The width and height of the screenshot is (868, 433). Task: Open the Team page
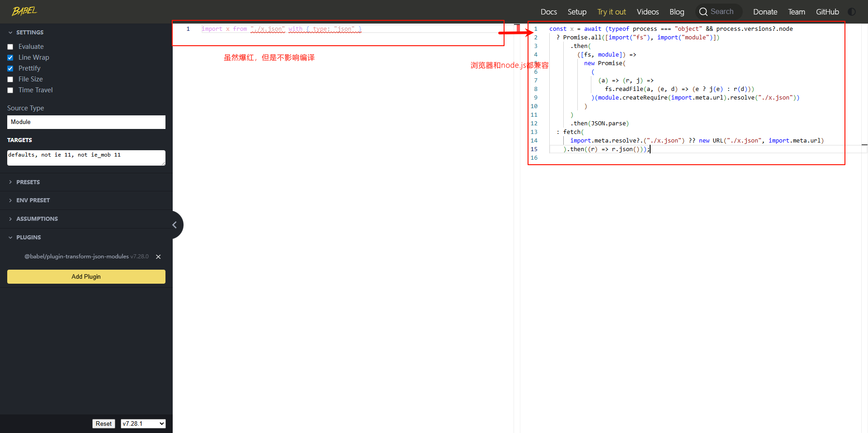tap(796, 12)
